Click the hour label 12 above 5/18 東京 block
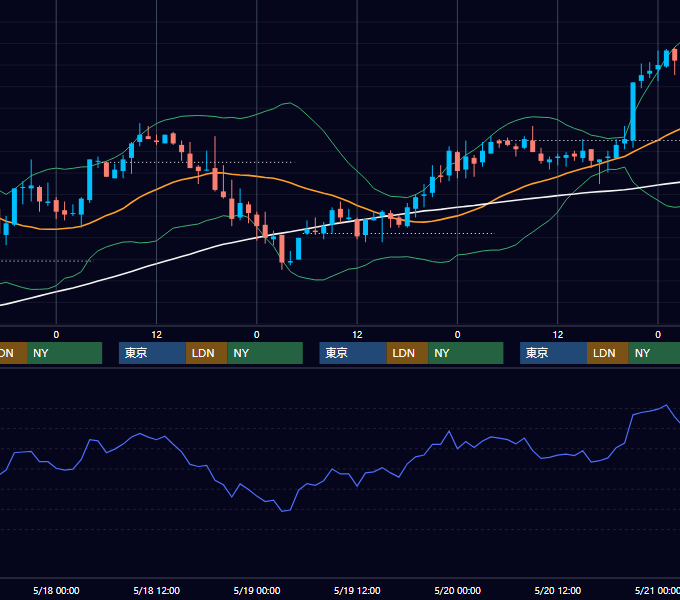Image resolution: width=680 pixels, height=600 pixels. click(157, 335)
